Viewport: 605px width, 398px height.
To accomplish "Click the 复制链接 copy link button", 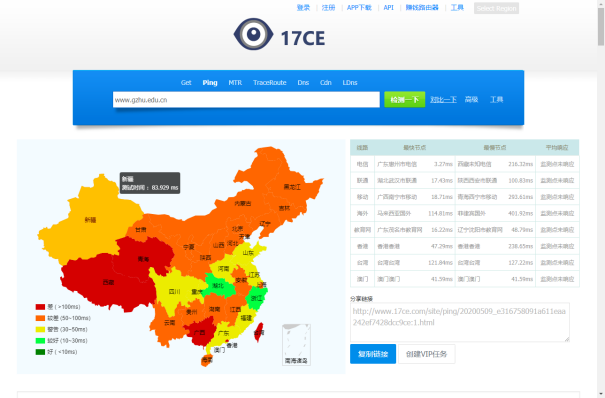I will point(373,354).
